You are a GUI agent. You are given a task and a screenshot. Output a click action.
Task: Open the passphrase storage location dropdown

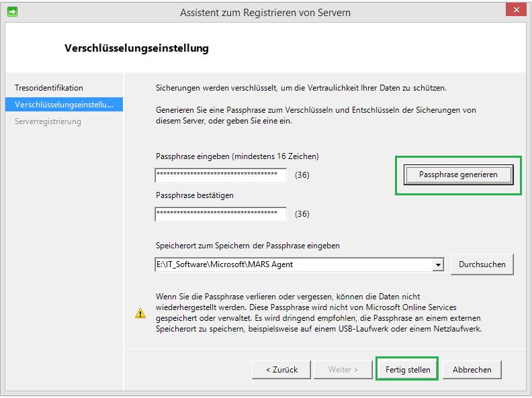tap(438, 264)
